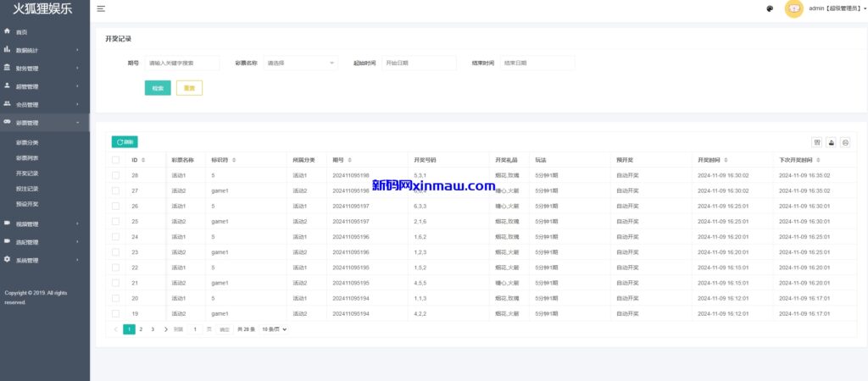
Task: Tick the checkbox for row ID 19
Action: point(115,313)
